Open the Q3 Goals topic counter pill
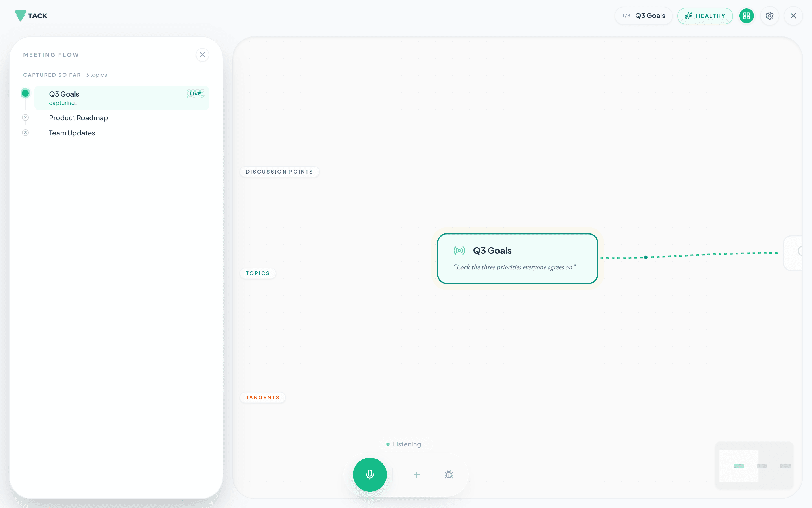Viewport: 812px width, 508px height. coord(643,16)
